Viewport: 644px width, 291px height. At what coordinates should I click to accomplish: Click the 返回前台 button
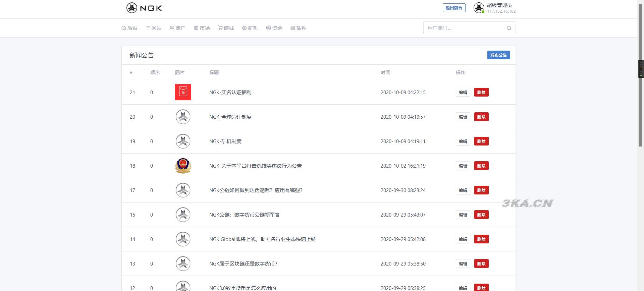click(x=454, y=8)
